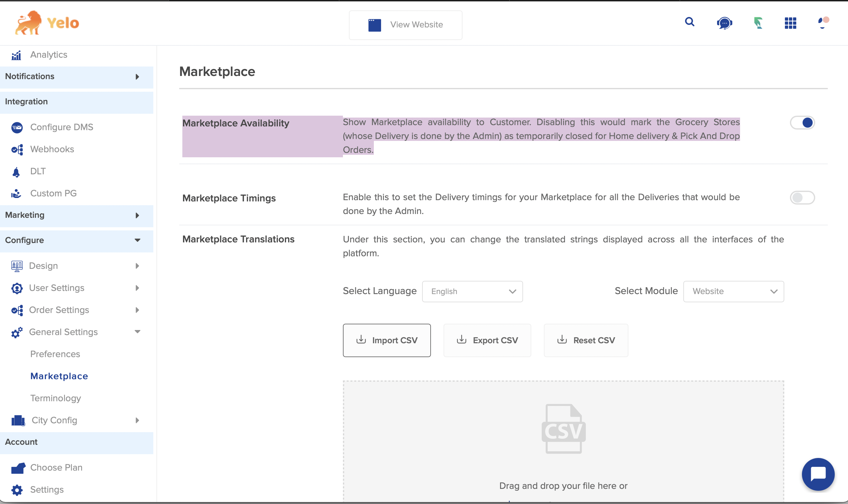This screenshot has width=848, height=504.
Task: Click the Webhooks icon
Action: (x=17, y=149)
